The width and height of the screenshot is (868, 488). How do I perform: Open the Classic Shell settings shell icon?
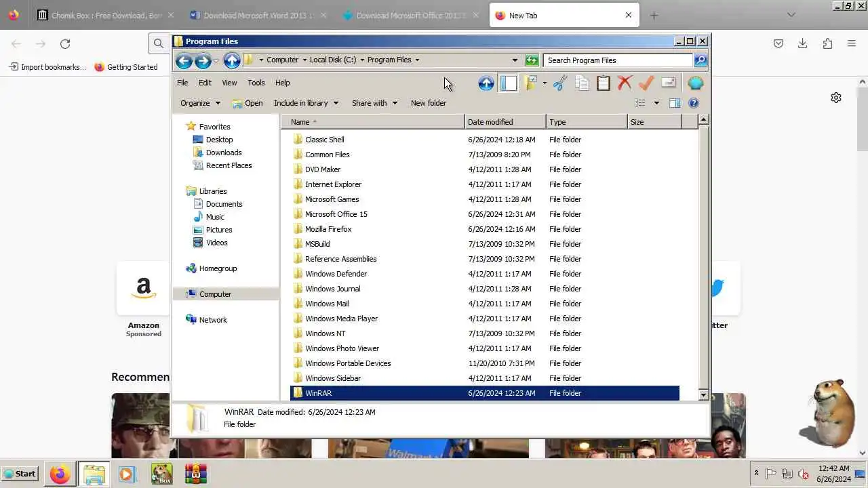[696, 83]
